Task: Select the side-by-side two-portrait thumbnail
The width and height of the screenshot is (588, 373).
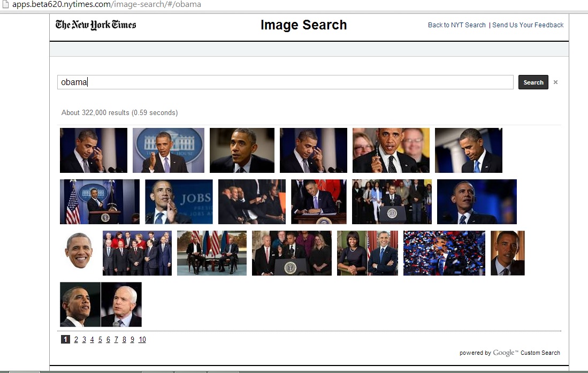Action: click(101, 305)
